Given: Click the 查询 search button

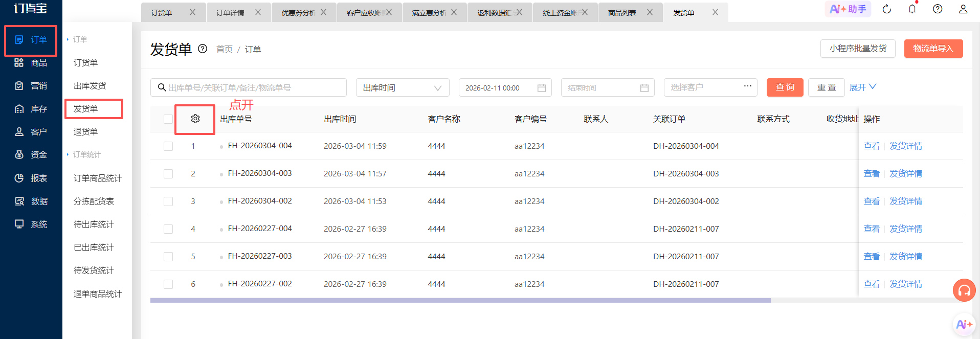Looking at the screenshot, I should click(x=785, y=87).
